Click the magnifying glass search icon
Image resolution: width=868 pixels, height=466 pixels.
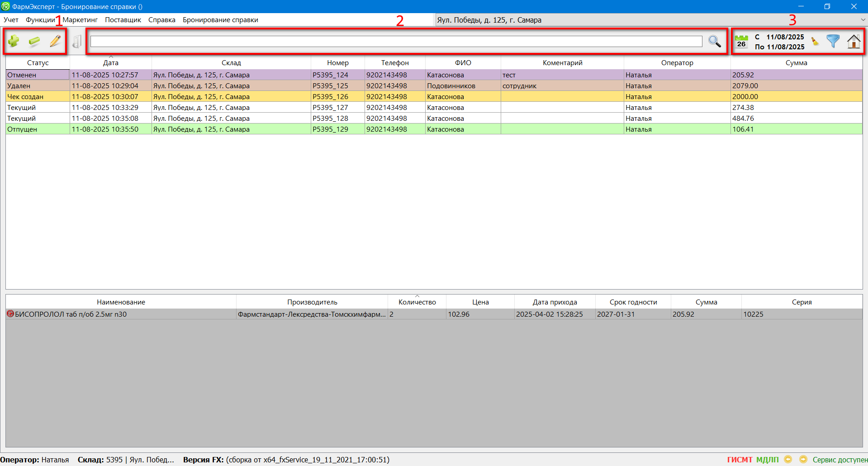714,41
